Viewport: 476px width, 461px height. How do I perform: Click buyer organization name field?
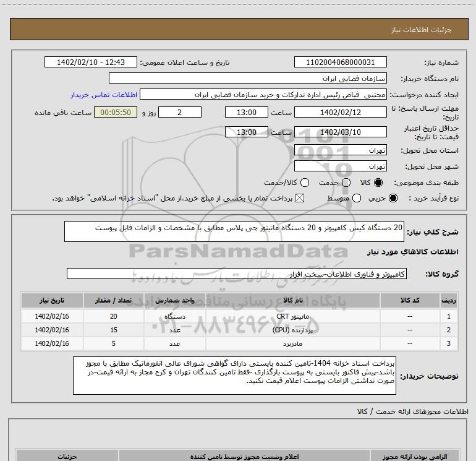click(x=248, y=78)
